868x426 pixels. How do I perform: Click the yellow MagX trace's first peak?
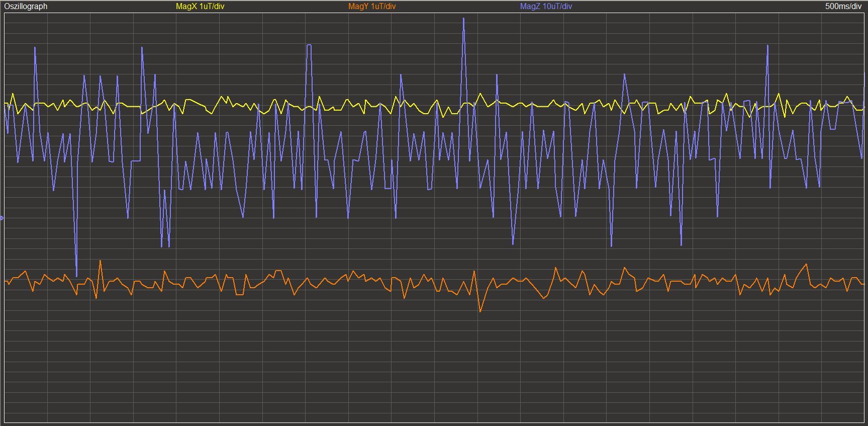click(13, 94)
